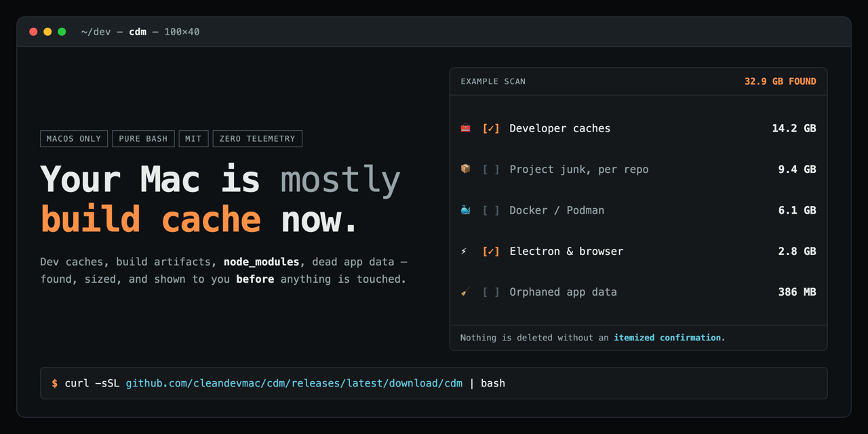Click the orange $ prompt symbol
868x434 pixels.
(x=54, y=383)
